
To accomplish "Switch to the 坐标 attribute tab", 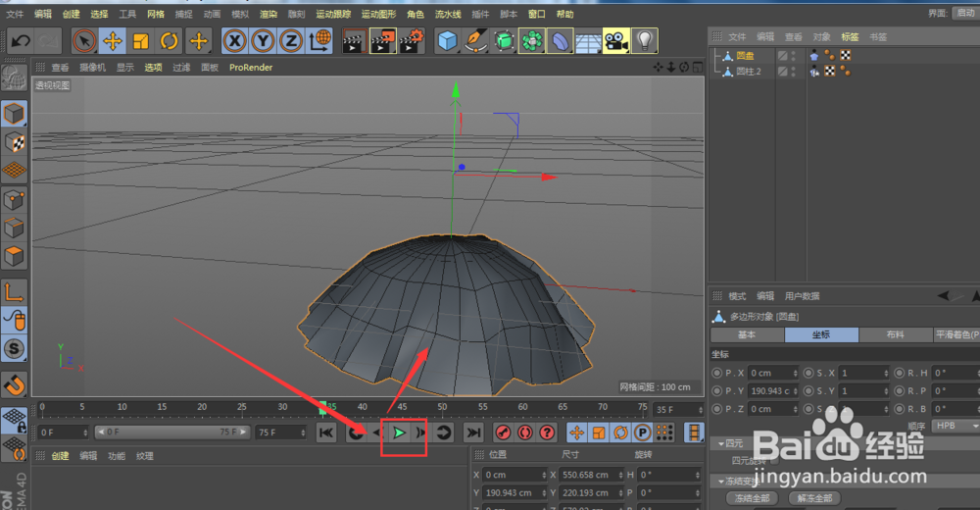I will coord(821,334).
